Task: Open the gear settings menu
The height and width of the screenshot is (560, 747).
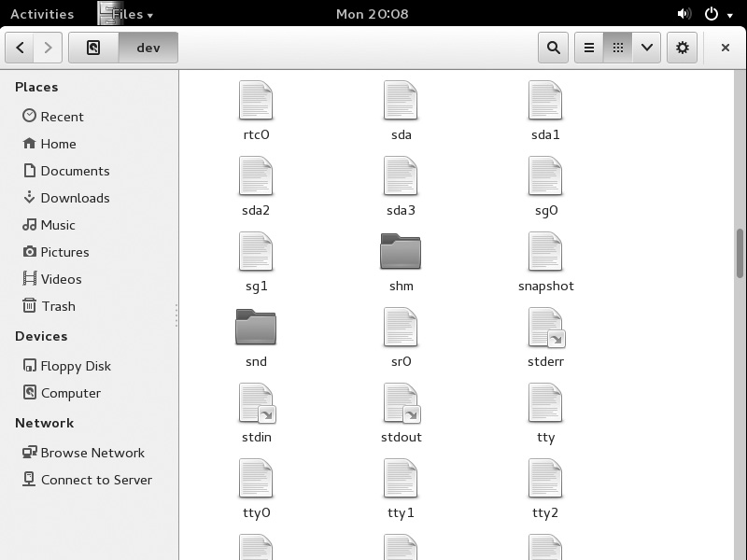Action: 683,48
